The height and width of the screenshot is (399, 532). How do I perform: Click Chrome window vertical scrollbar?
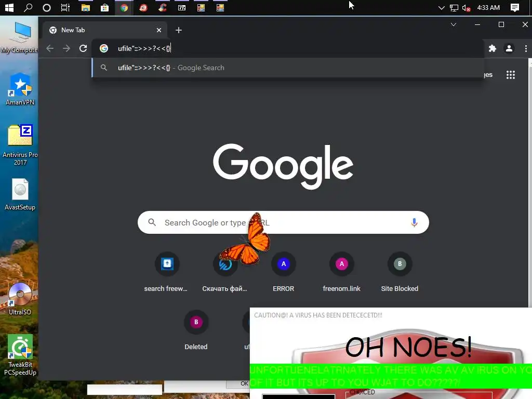coord(530,183)
